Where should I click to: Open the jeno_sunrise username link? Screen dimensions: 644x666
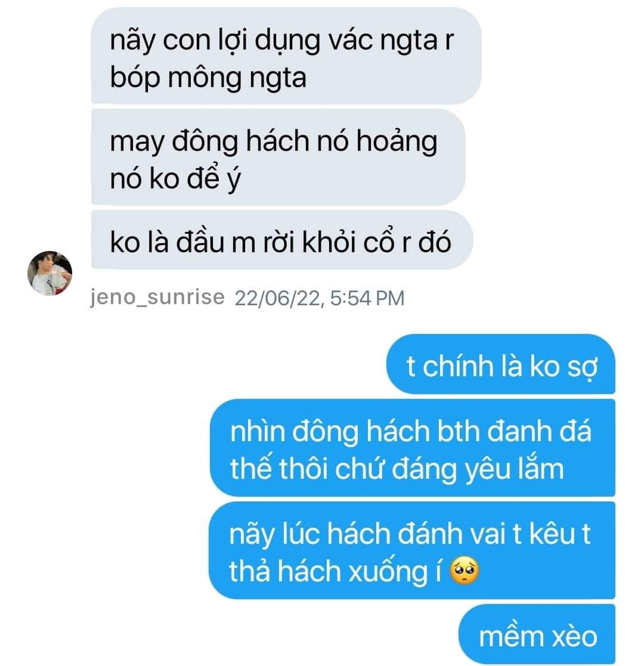(157, 297)
